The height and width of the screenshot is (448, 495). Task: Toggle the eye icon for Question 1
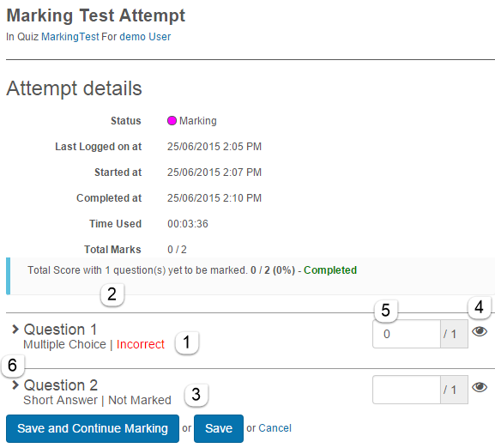480,331
